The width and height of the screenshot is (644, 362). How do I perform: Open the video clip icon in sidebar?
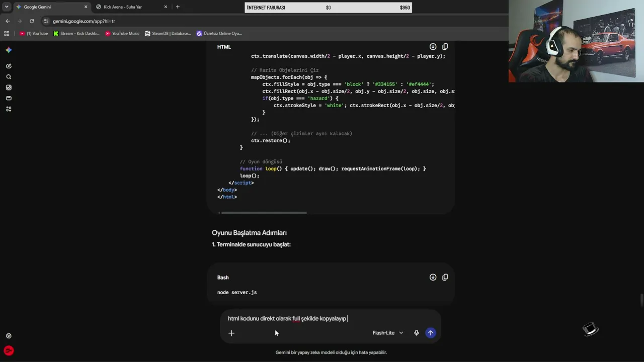pyautogui.click(x=9, y=98)
